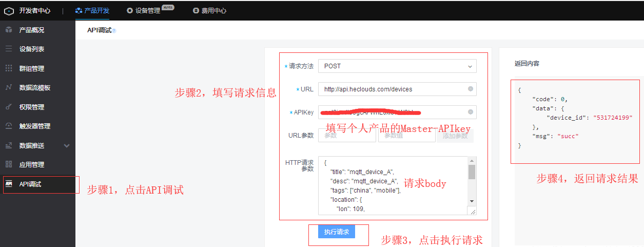This screenshot has width=644, height=247.
Task: Click the 权限管理 key icon
Action: tap(9, 107)
